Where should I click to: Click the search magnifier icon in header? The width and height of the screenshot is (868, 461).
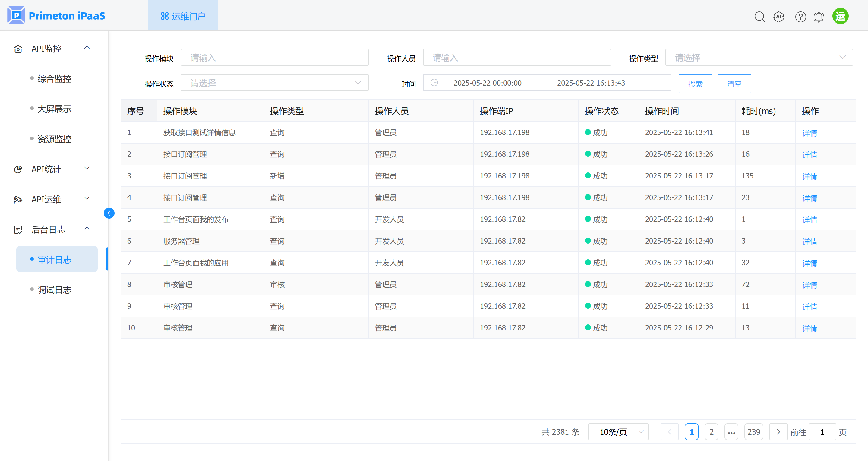tap(759, 17)
